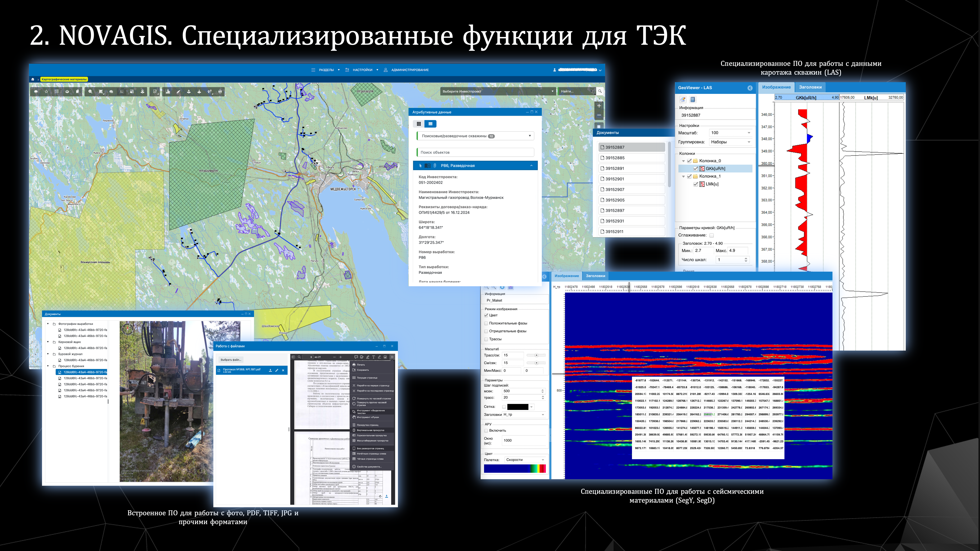Open the РАЗДЕЛЫ menu

click(x=326, y=70)
